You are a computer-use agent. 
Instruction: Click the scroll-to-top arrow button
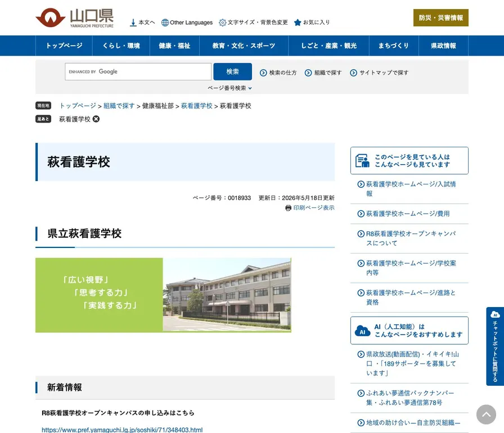tap(486, 414)
